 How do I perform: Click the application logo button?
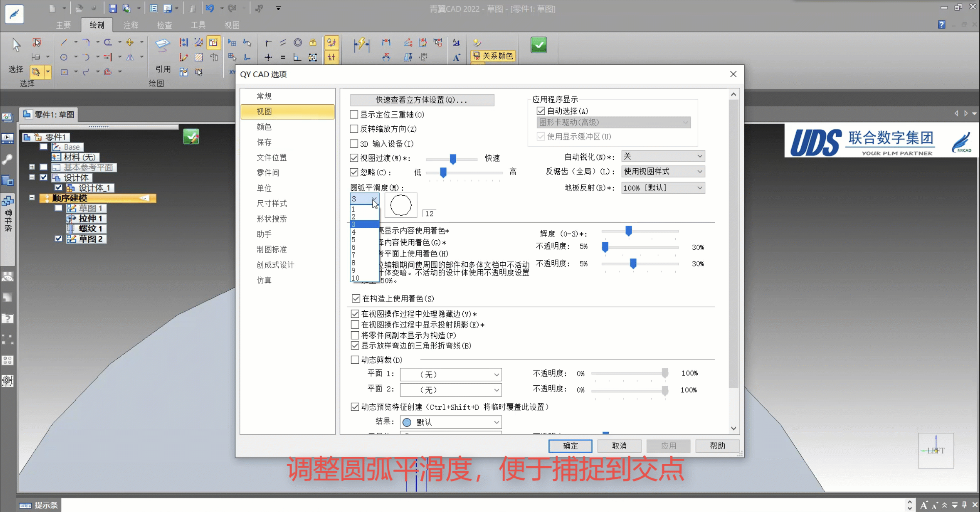click(14, 14)
